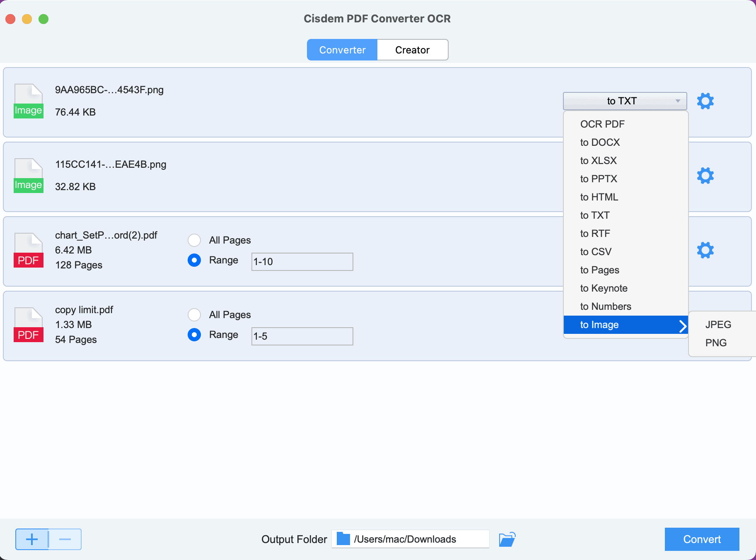The width and height of the screenshot is (756, 560).
Task: Choose to DOCX from format menu
Action: point(626,142)
